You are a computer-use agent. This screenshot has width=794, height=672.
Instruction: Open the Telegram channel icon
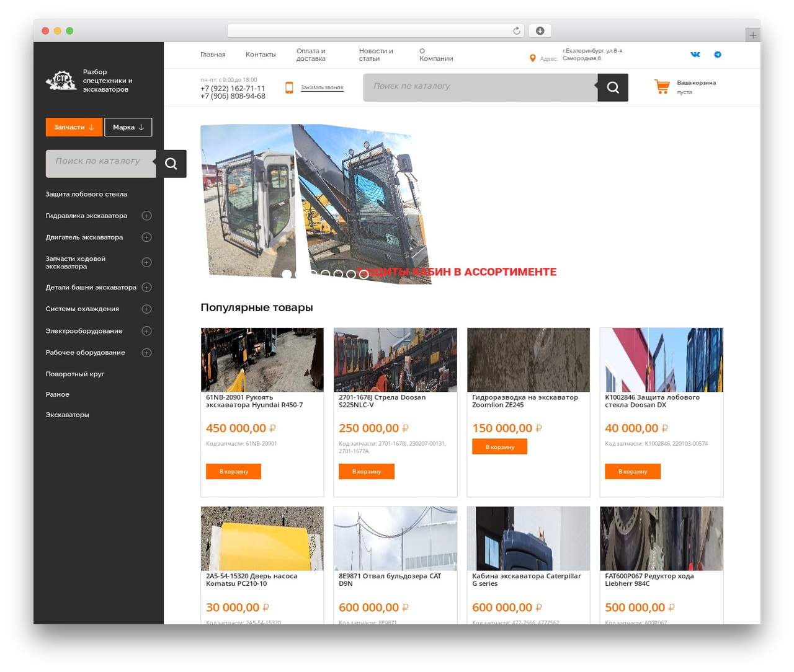click(718, 55)
